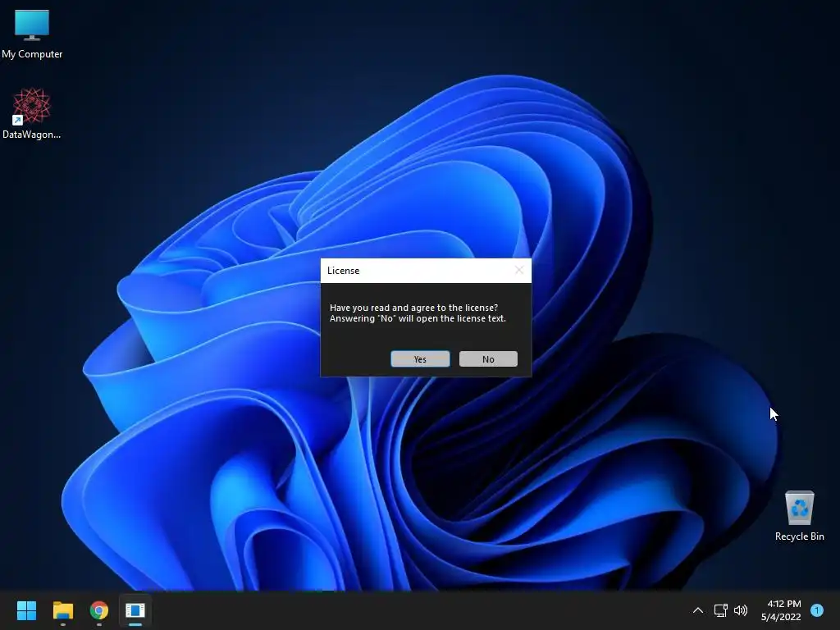Viewport: 840px width, 630px height.
Task: Click the running installer app in the taskbar
Action: click(135, 610)
